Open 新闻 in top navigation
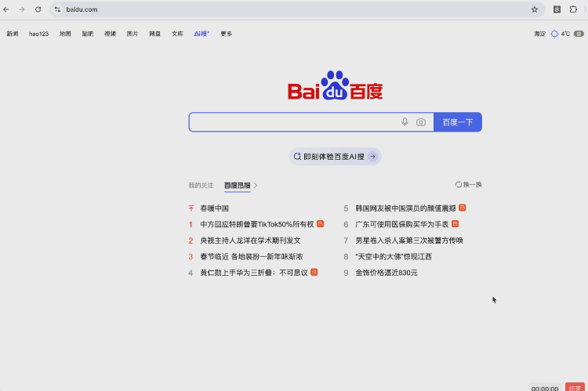Screen dimensions: 588x391 click(x=13, y=34)
